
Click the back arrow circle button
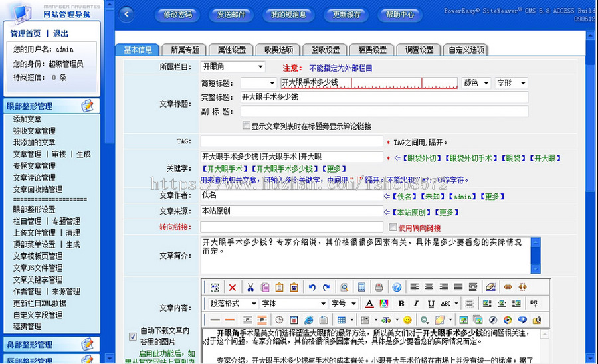126,14
